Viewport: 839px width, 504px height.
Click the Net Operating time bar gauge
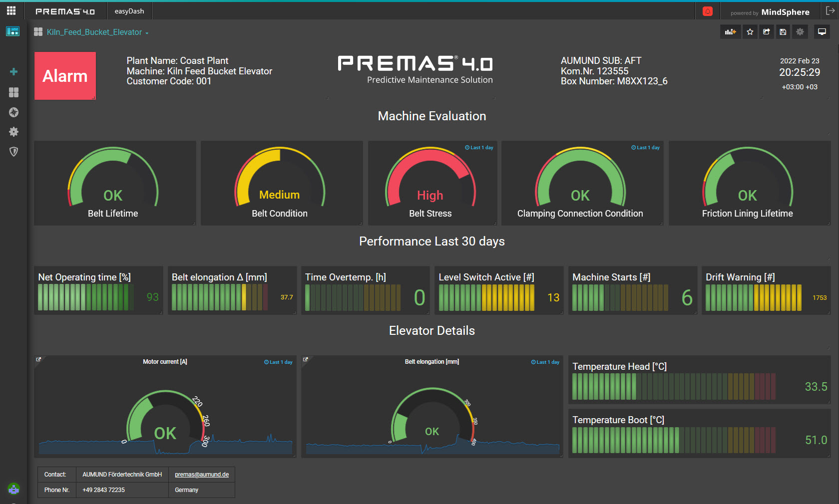[85, 297]
